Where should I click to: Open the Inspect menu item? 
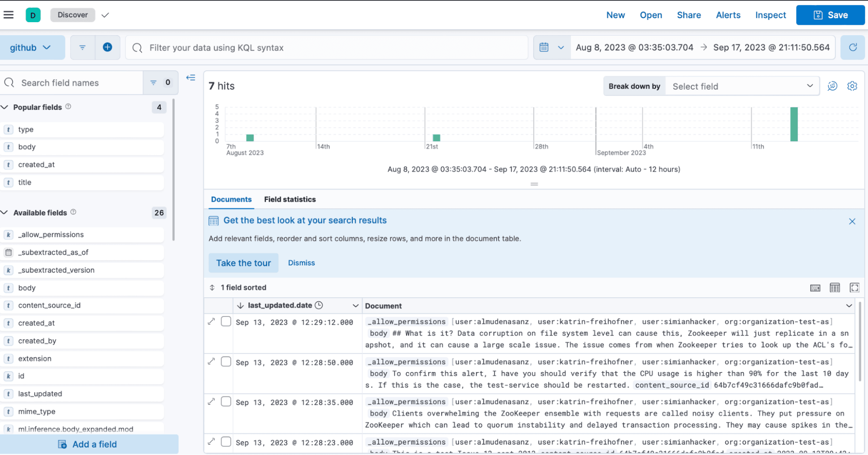coord(770,15)
